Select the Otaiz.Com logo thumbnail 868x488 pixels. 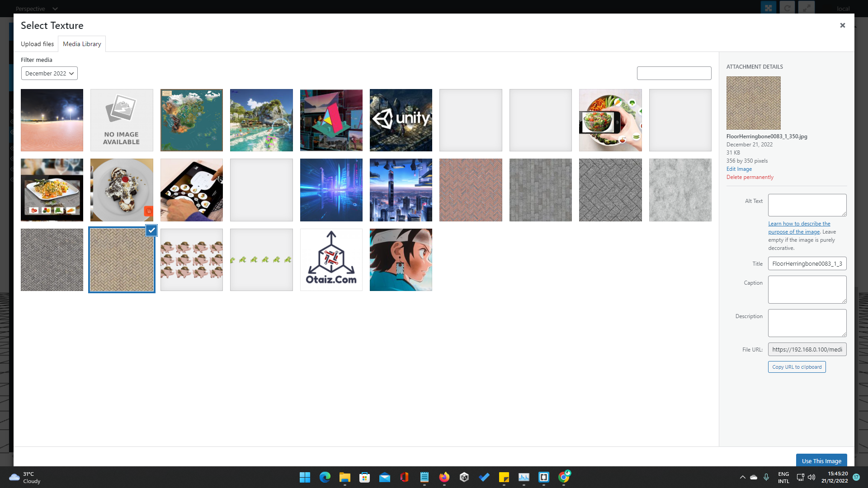tap(331, 260)
